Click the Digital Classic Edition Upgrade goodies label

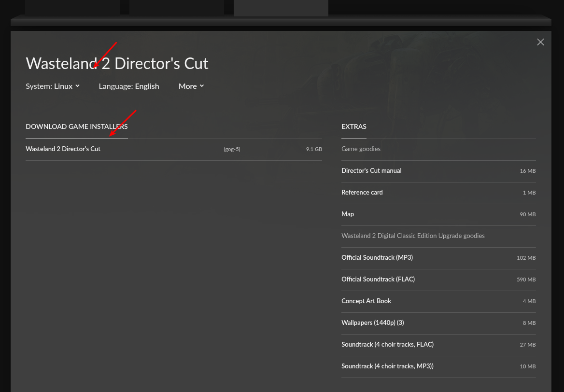pos(413,236)
